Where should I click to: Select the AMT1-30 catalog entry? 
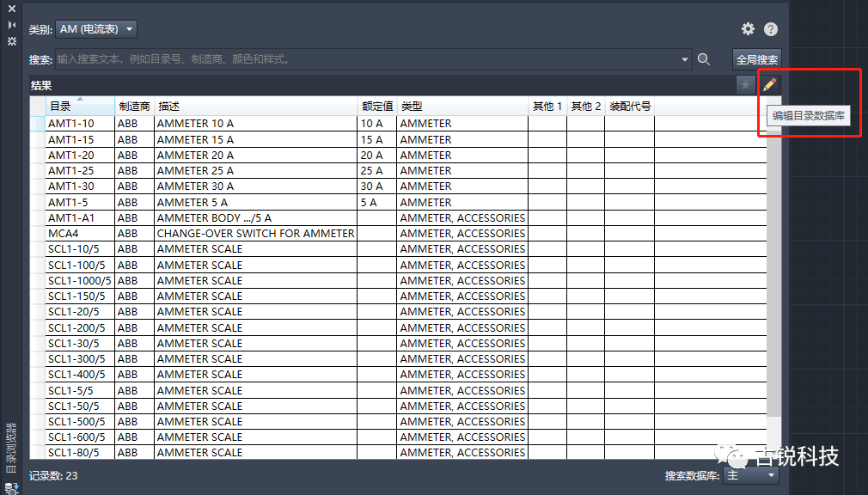pyautogui.click(x=70, y=186)
